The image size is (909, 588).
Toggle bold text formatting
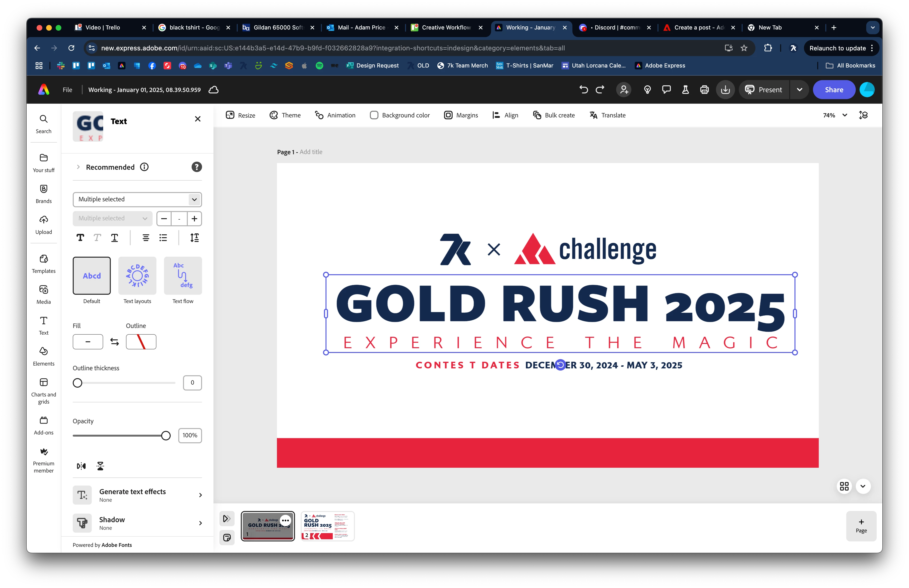(x=80, y=238)
